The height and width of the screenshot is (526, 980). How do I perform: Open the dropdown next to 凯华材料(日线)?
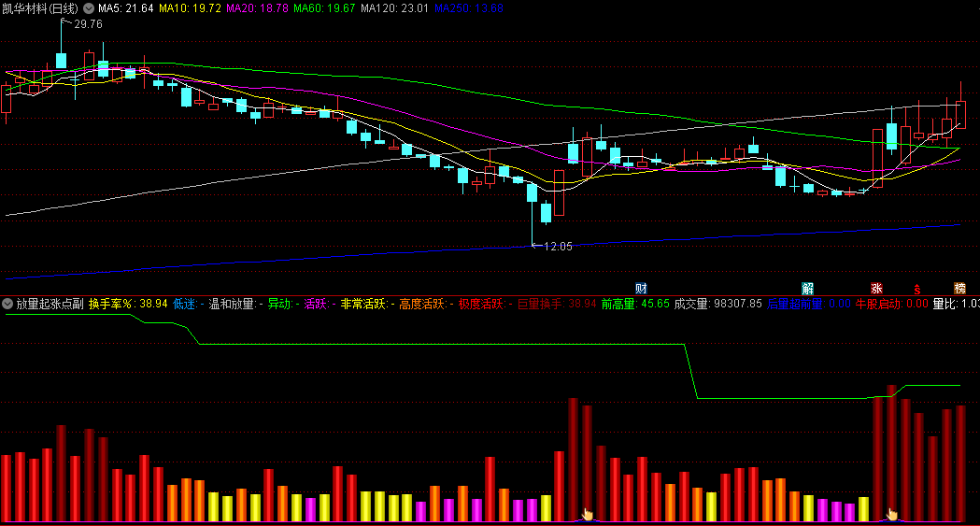pos(89,8)
